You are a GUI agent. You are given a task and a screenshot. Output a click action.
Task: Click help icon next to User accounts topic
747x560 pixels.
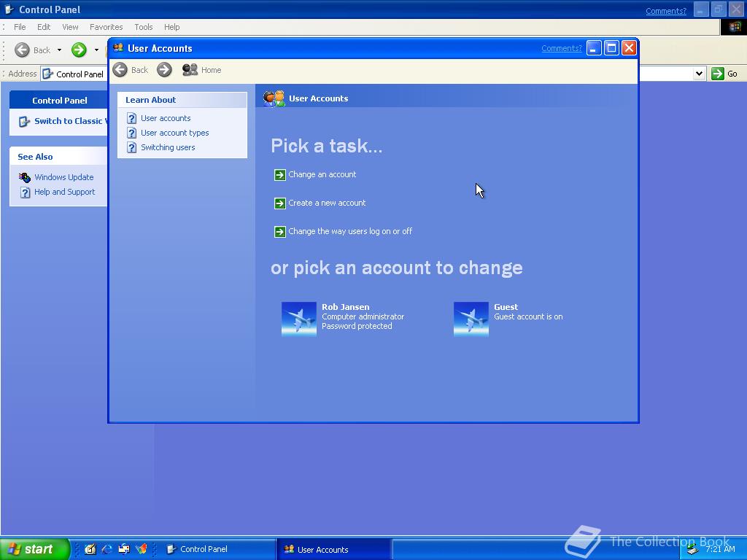tap(132, 118)
